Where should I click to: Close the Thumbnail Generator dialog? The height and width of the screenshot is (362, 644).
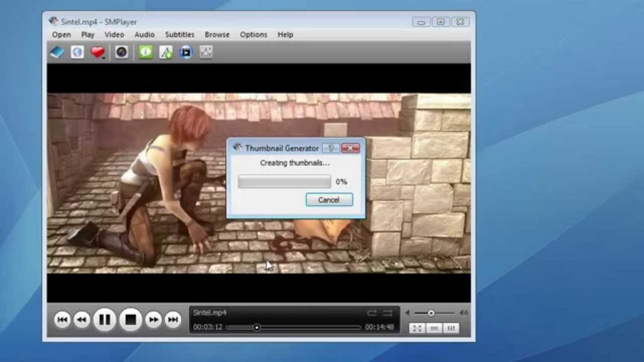coord(350,148)
